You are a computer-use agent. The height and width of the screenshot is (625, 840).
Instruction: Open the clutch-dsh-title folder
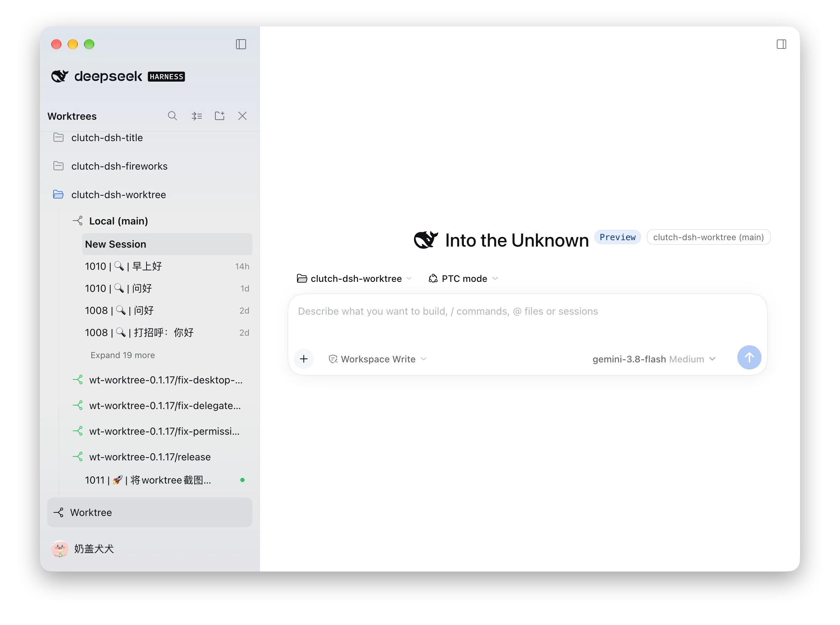[x=149, y=138]
